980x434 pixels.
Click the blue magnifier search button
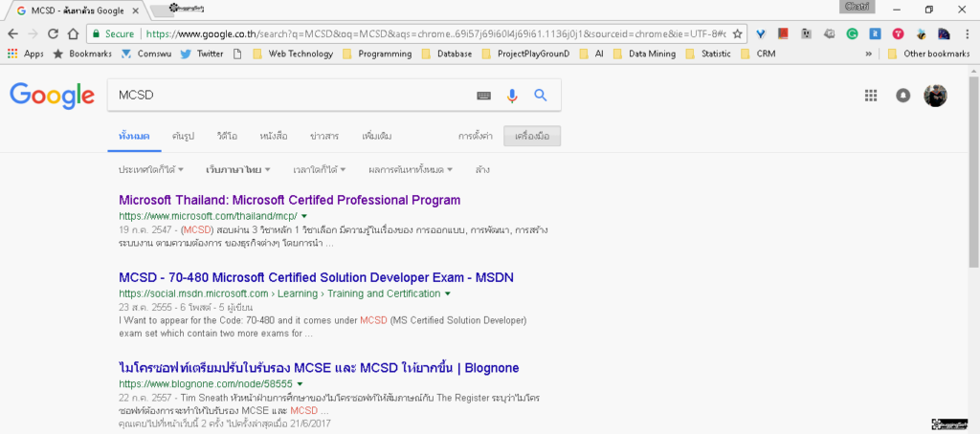click(x=541, y=95)
